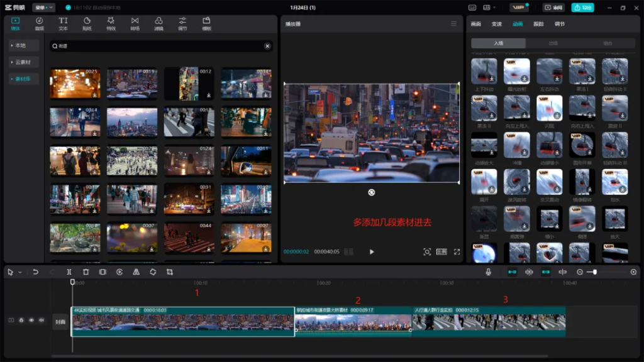The image size is (644, 362).
Task: Open the selection tool dropdown arrow
Action: 19,272
